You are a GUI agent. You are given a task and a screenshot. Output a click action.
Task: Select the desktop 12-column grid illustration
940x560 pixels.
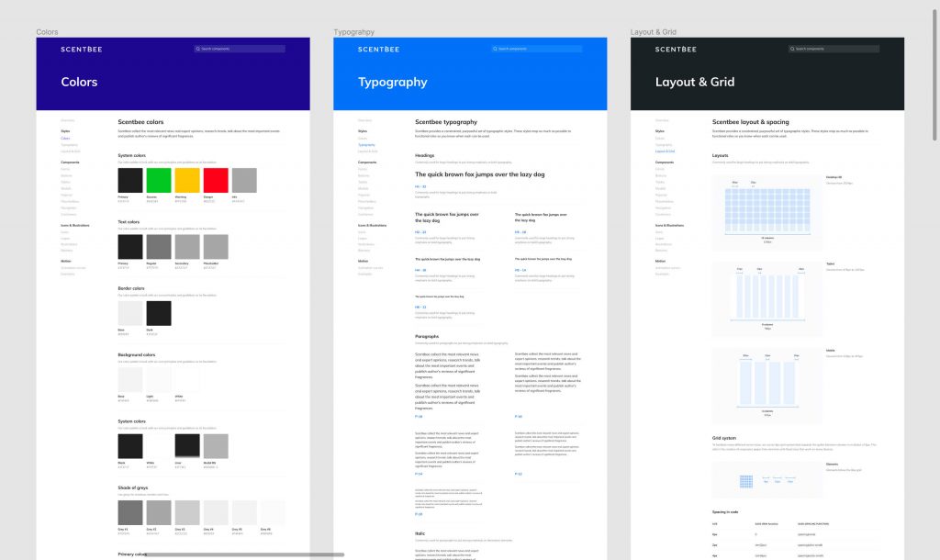click(x=767, y=212)
